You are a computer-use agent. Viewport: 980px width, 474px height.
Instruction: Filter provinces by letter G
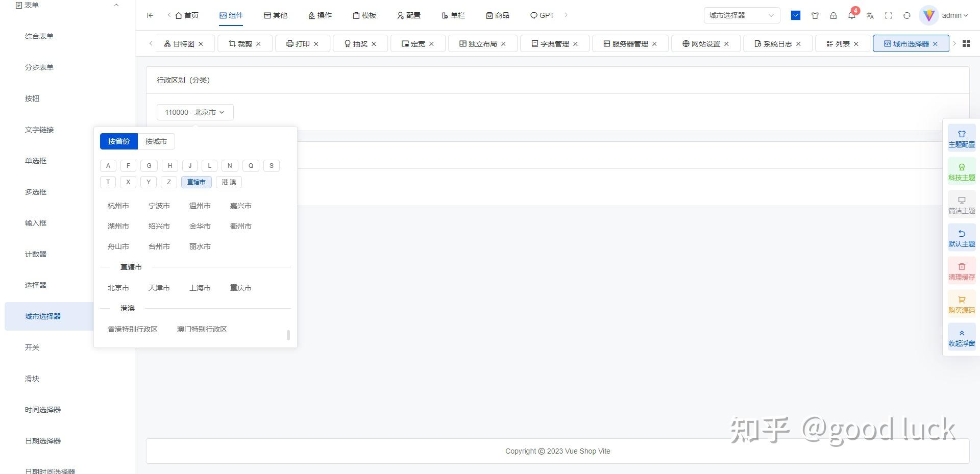click(x=149, y=166)
